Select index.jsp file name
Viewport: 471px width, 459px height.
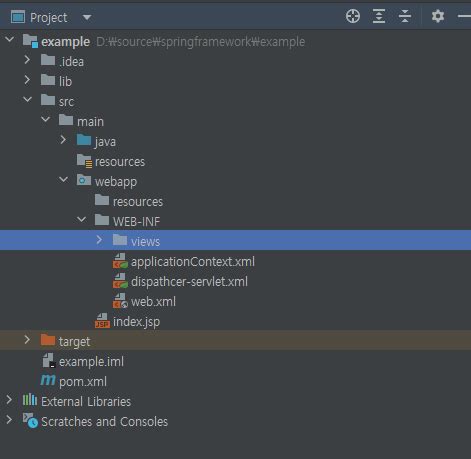point(137,322)
